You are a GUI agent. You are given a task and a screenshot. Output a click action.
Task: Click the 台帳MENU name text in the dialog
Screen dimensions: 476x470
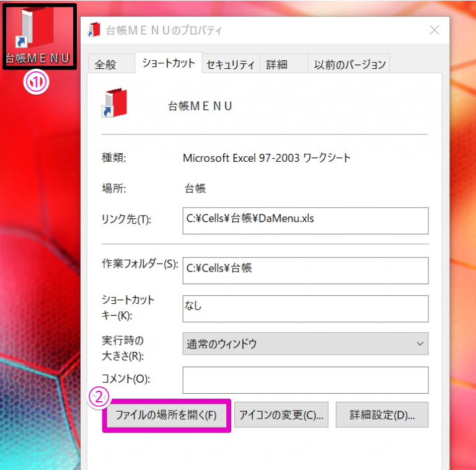pos(200,106)
